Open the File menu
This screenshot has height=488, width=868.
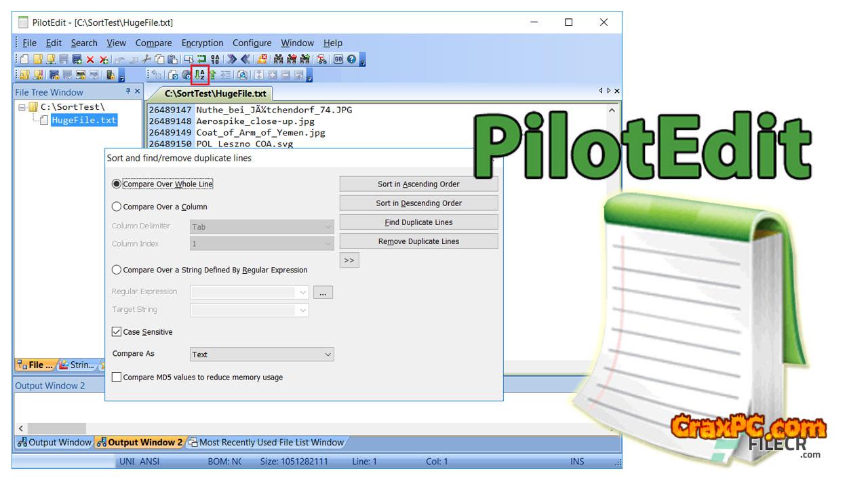coord(29,43)
